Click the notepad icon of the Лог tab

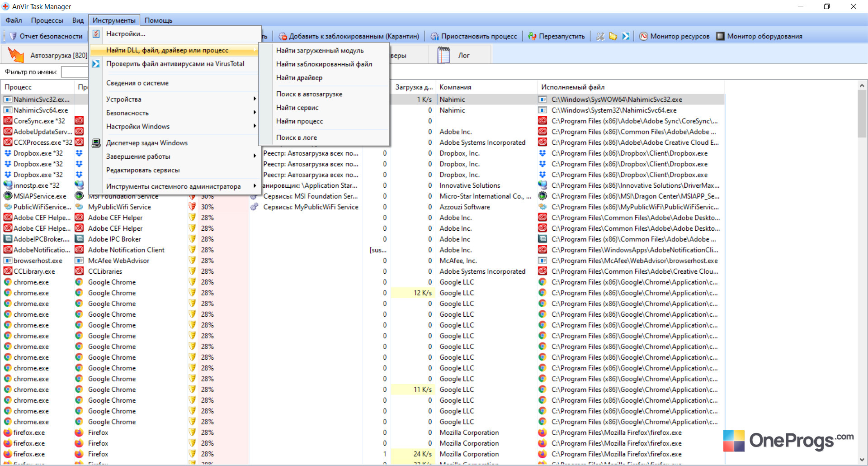click(x=443, y=55)
